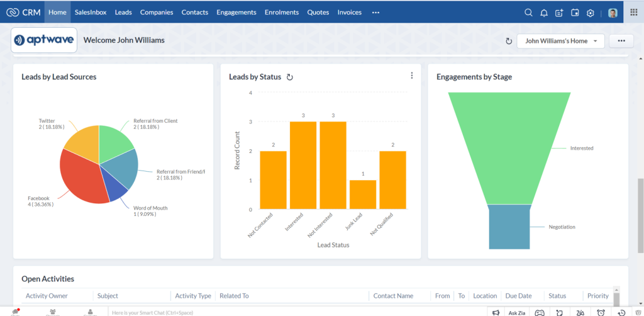Open the Leads by Status kebab menu

pos(412,76)
